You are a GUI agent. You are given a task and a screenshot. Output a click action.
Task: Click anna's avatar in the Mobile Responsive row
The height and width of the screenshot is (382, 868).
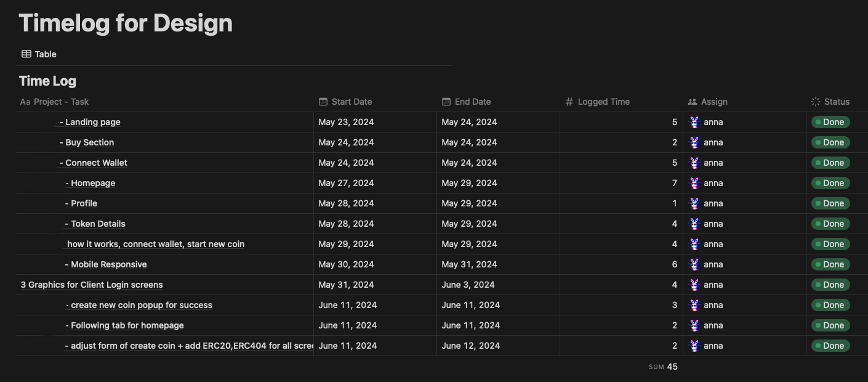click(694, 264)
